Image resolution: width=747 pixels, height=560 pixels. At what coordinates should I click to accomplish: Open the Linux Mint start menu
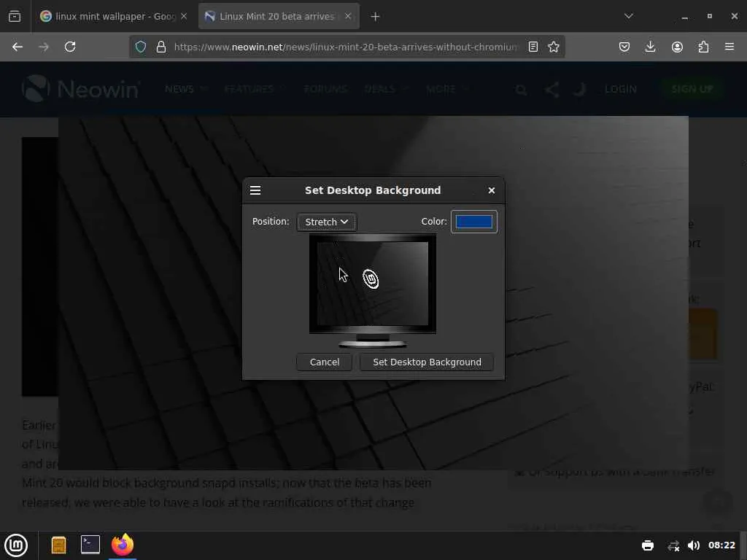point(16,545)
